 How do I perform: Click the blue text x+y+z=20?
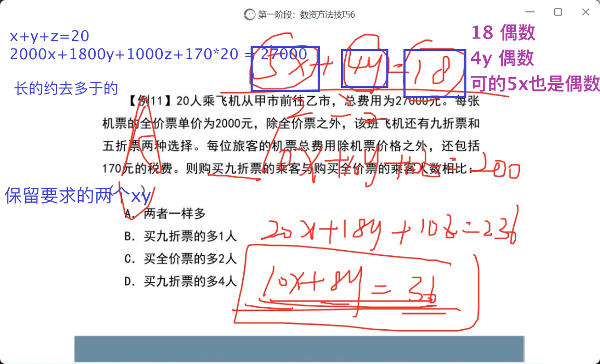tap(50, 36)
